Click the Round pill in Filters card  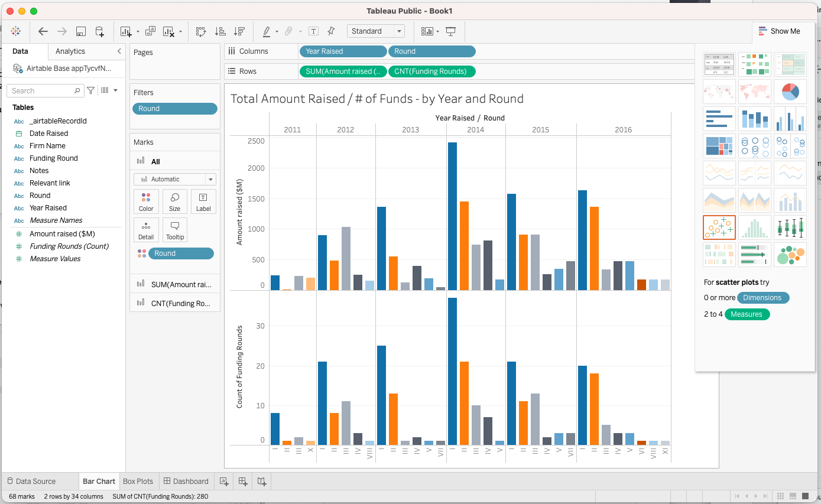tap(175, 109)
